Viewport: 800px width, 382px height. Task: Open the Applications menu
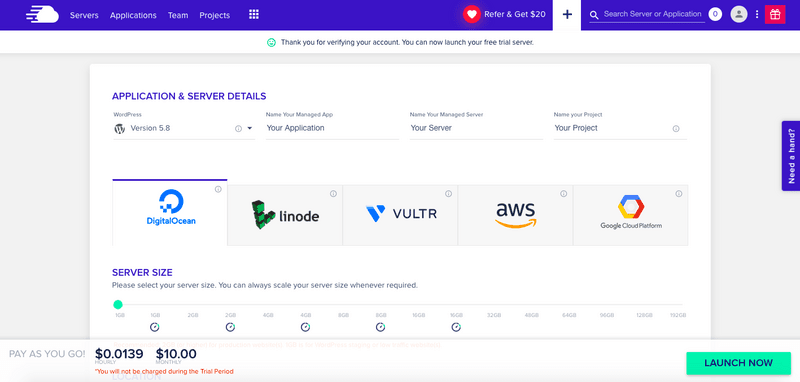[x=133, y=15]
